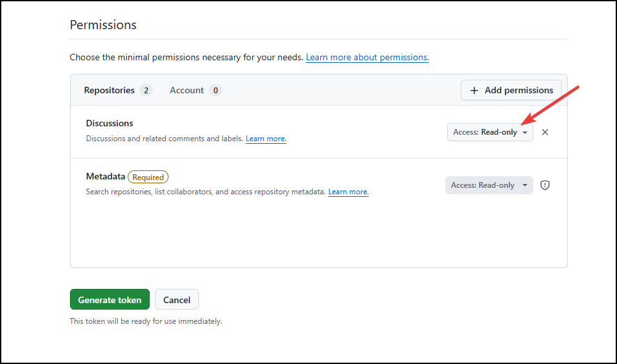Open the Discussions Access: Read-only dropdown
This screenshot has height=364, width=617.
pos(489,132)
